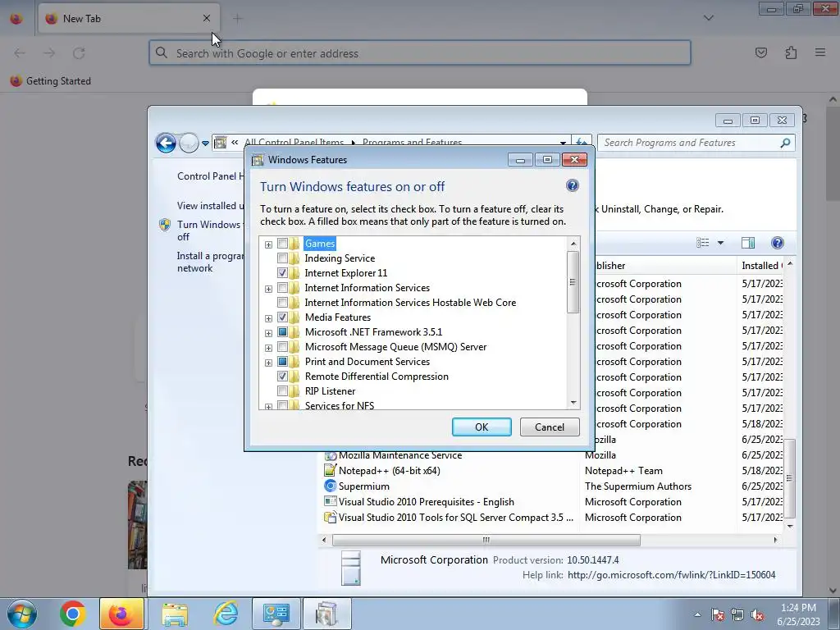
Task: Focus the Firefox address bar
Action: 420,53
